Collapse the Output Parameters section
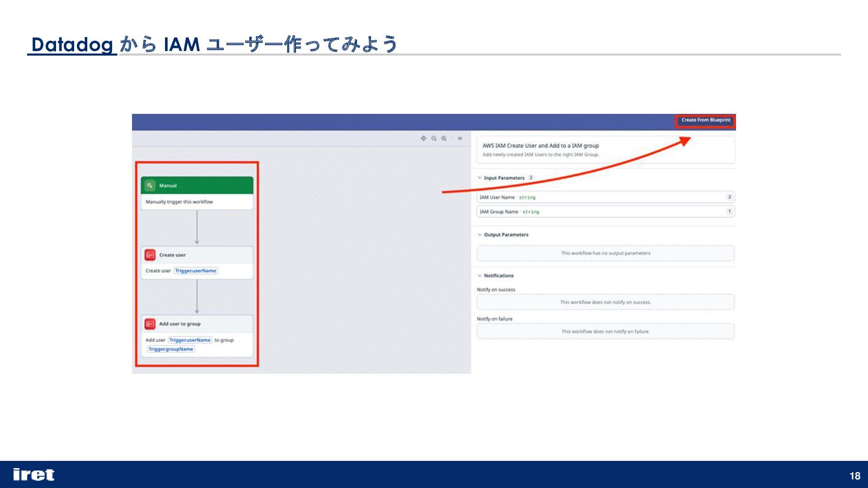 [x=480, y=235]
